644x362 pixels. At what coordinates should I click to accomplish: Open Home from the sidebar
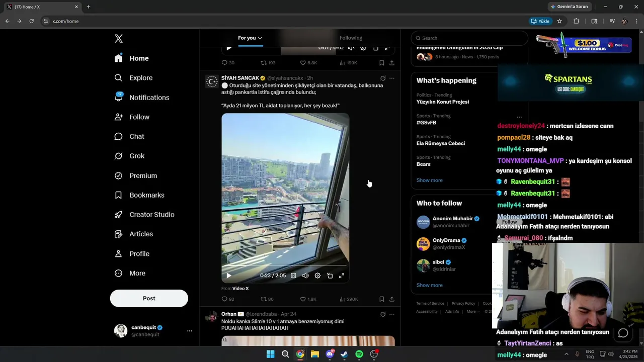point(131,58)
